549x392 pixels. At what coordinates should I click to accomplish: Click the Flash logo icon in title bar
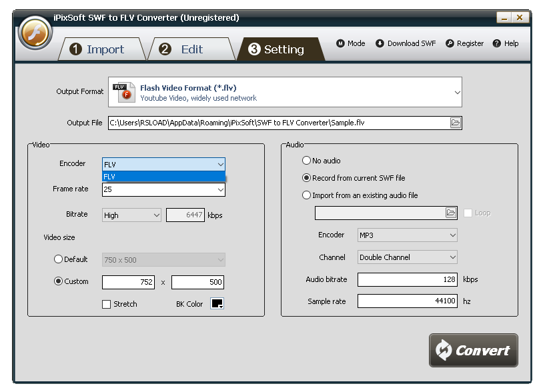35,33
